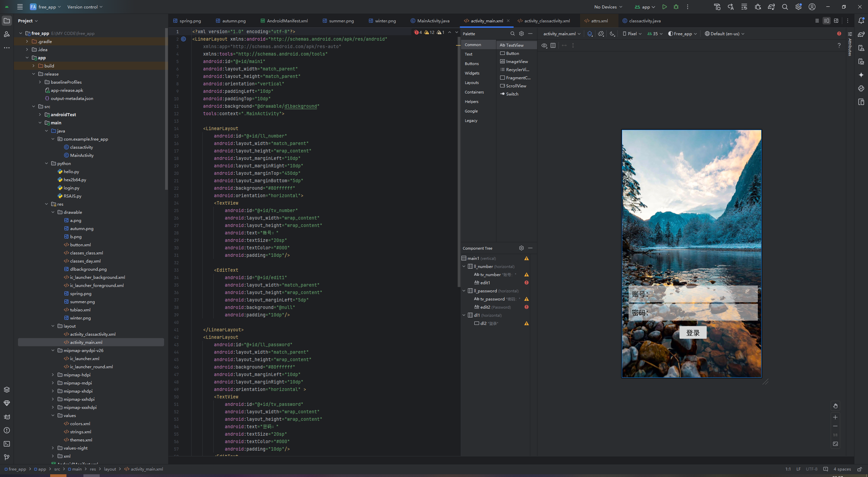This screenshot has width=868, height=477.
Task: Toggle view options eye icon
Action: click(545, 45)
